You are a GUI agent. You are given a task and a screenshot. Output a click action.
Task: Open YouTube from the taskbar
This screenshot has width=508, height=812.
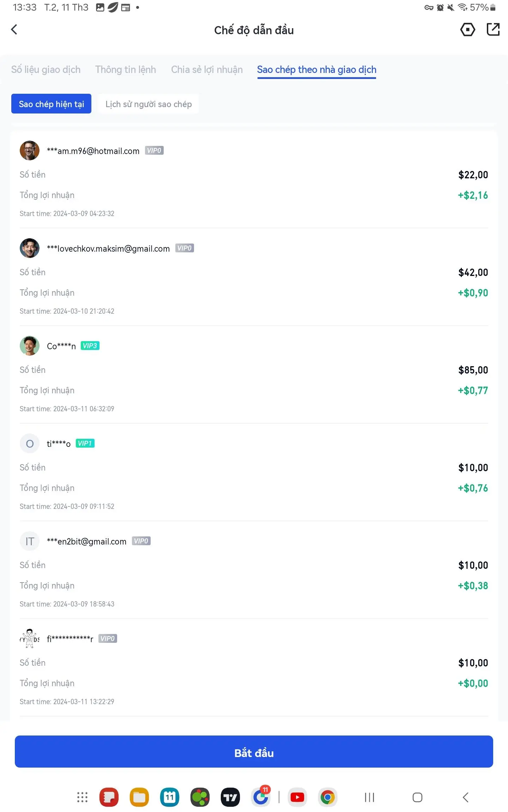297,797
